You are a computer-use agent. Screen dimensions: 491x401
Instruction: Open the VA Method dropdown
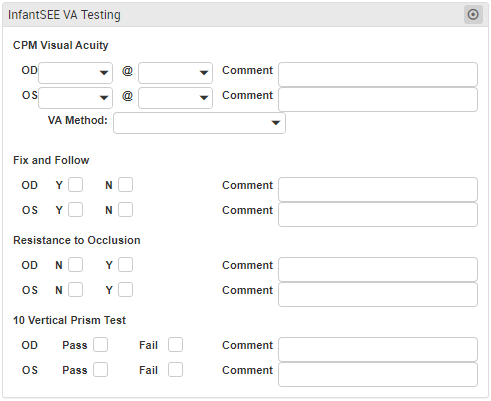(x=199, y=123)
